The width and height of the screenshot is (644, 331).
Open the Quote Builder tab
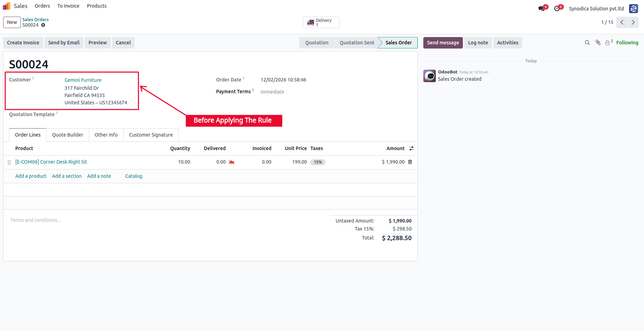point(68,135)
